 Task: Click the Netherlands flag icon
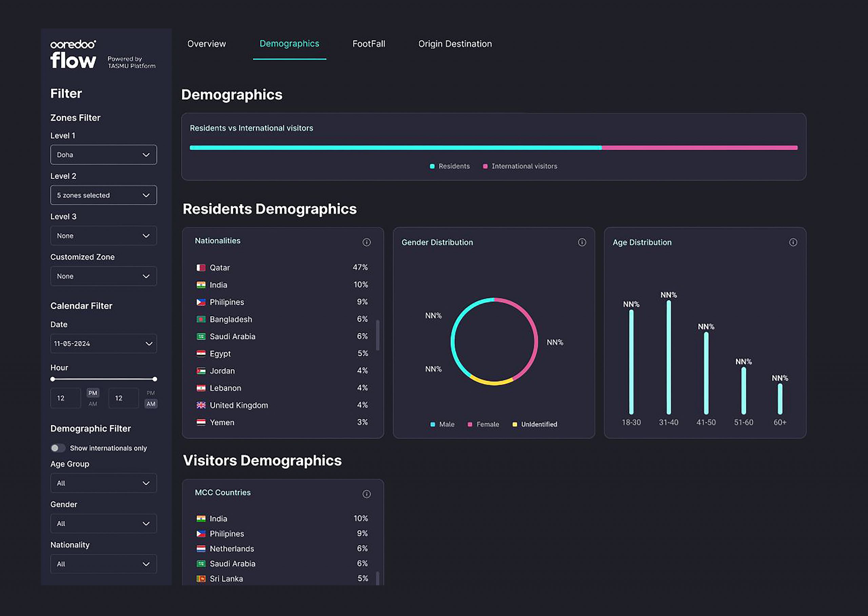201,549
